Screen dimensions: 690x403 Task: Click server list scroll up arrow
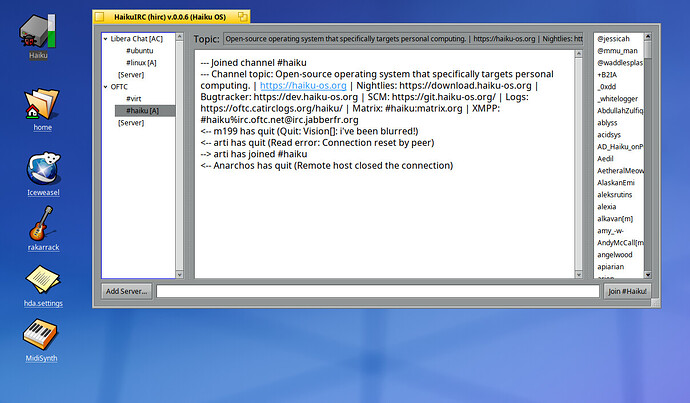(179, 37)
